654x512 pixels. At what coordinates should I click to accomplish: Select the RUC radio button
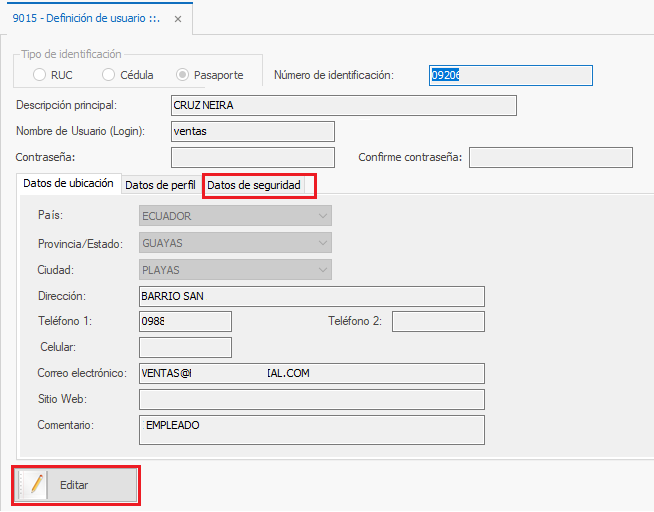(39, 75)
